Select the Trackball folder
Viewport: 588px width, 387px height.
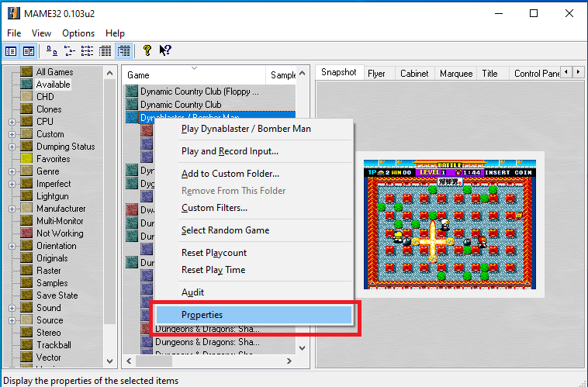point(54,345)
